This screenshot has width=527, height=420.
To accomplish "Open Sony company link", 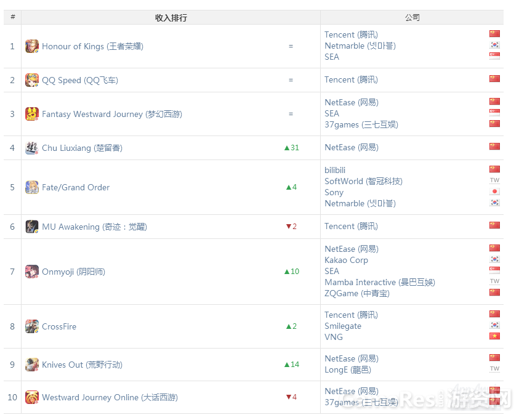I will [x=334, y=193].
